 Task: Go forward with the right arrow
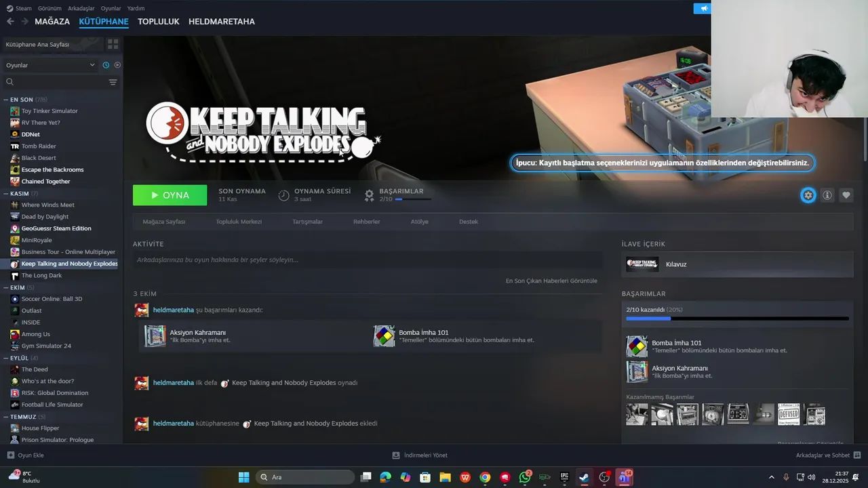(24, 22)
